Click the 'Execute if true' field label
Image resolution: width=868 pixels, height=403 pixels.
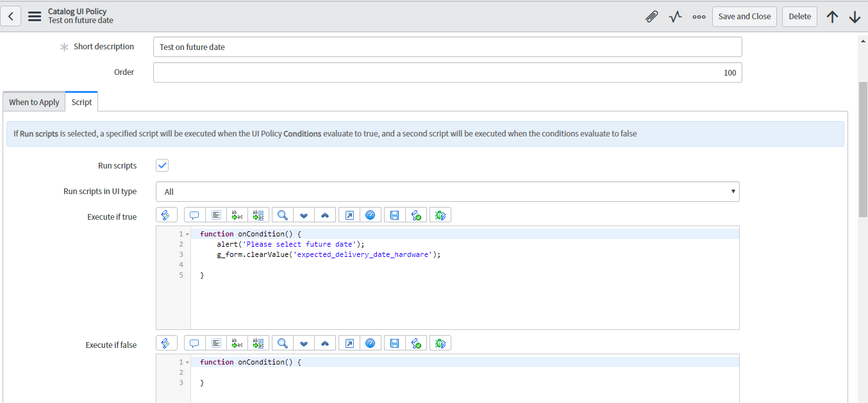(x=112, y=217)
